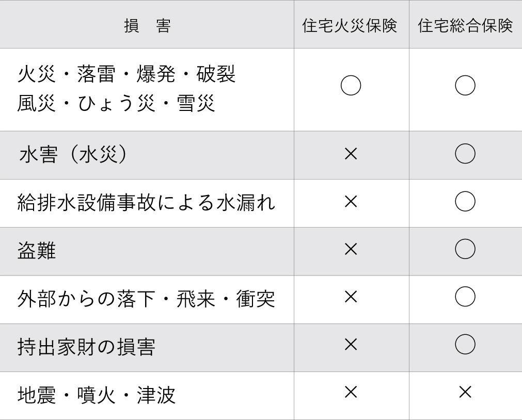
Task: Click the 給排水設備事故による水漏れ row label
Action: tap(146, 202)
